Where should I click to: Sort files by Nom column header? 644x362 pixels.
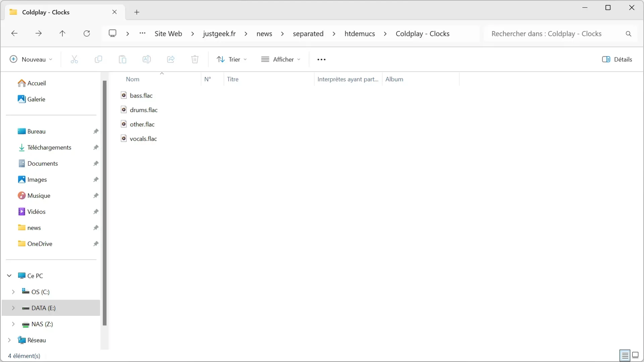[x=133, y=79]
